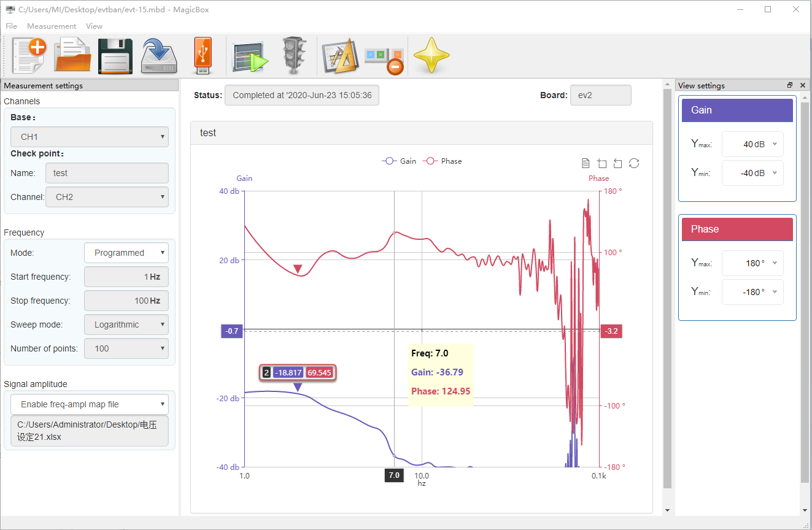The image size is (812, 530).
Task: Click the red phase marker triangle
Action: point(298,269)
